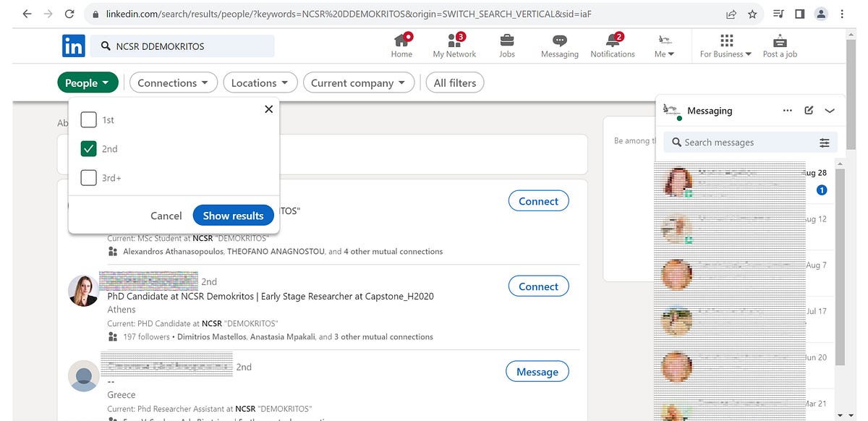Collapse the Messaging panel chevron
This screenshot has width=868, height=421.
(x=829, y=110)
